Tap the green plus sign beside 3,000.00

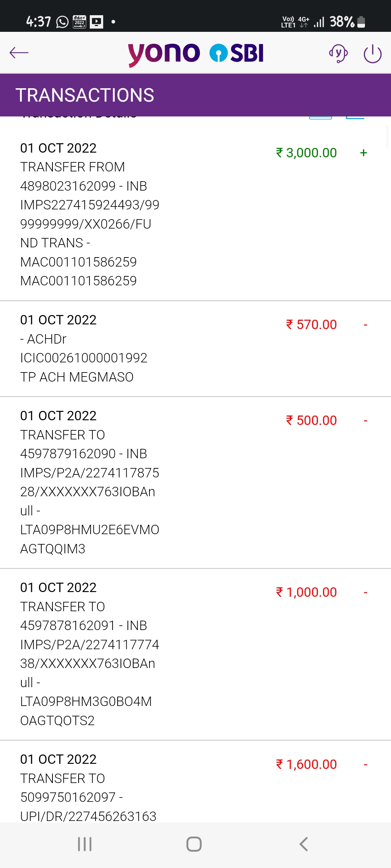pos(363,153)
